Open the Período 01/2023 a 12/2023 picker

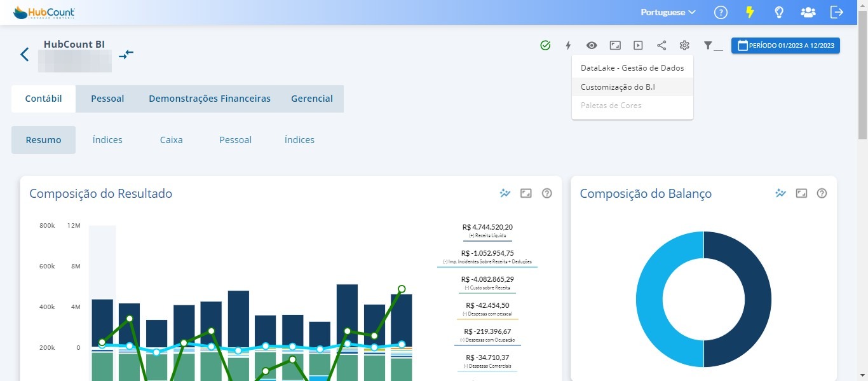point(785,46)
